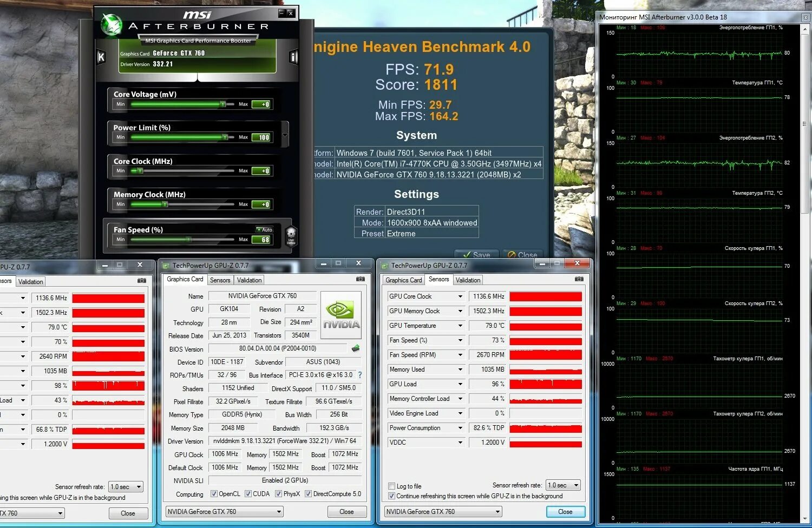Click Close button in left GPU-Z
812x528 pixels.
[128, 513]
